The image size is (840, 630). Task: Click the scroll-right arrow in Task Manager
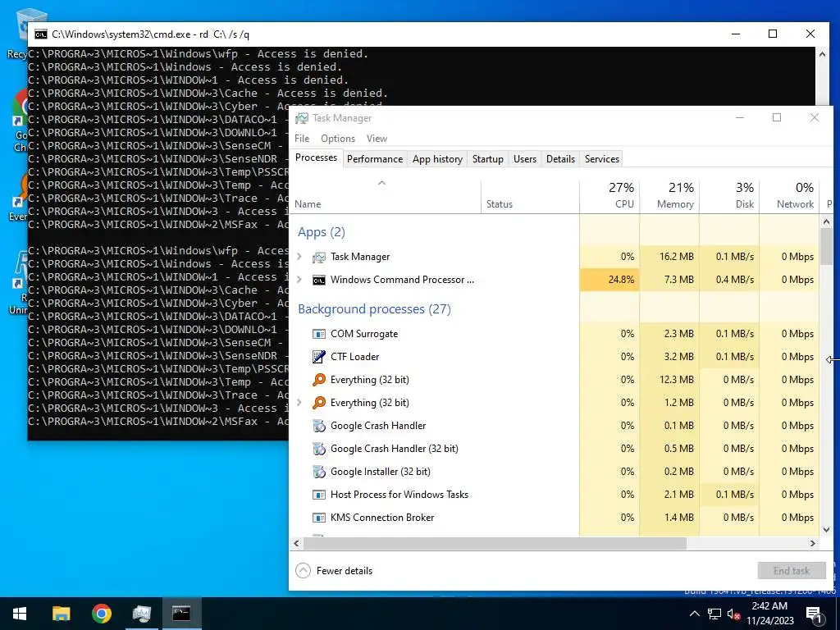pos(813,544)
